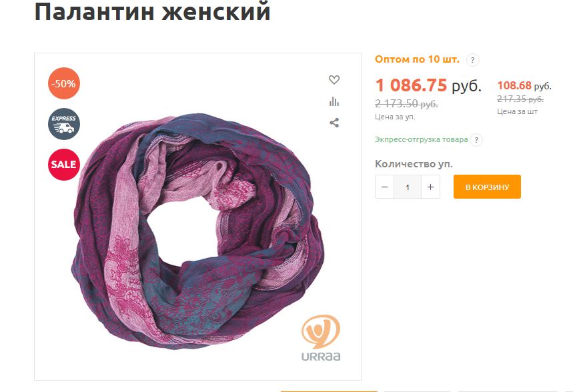573x392 pixels.
Task: Open the scarf product photo
Action: tap(198, 231)
